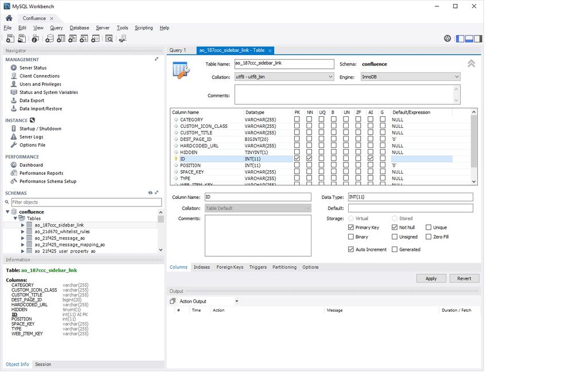Toggle PK checkbox for CATEGORY row

[x=297, y=119]
